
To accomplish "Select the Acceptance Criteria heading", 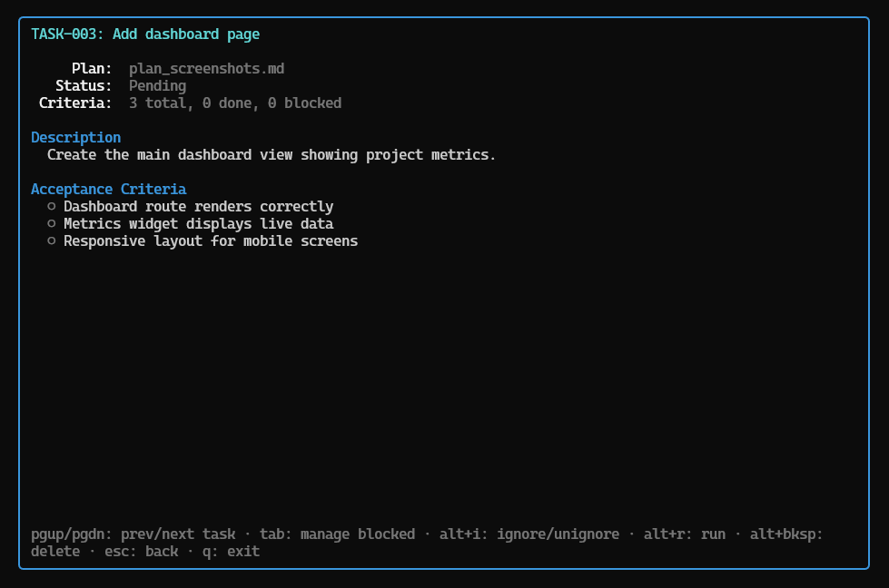I will (x=108, y=190).
